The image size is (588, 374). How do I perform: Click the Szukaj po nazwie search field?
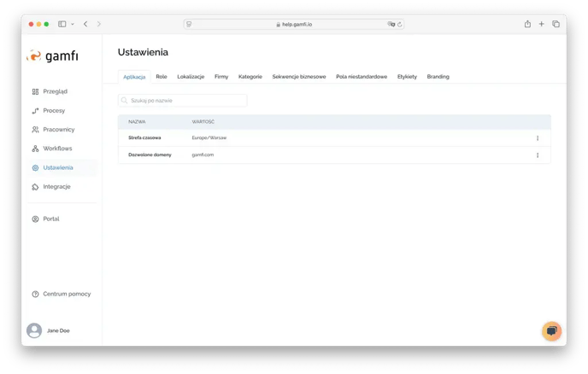click(182, 100)
